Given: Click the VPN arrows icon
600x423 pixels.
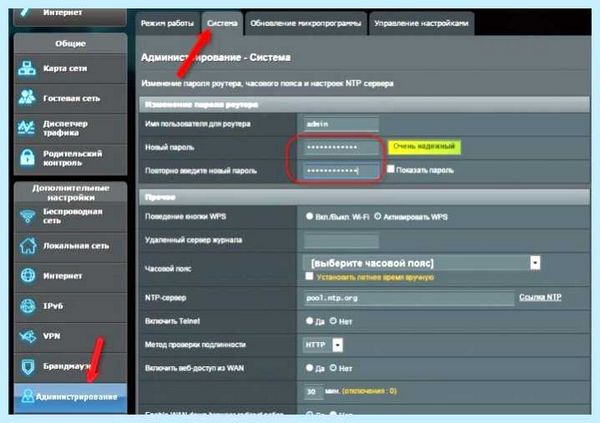Looking at the screenshot, I should pyautogui.click(x=28, y=336).
